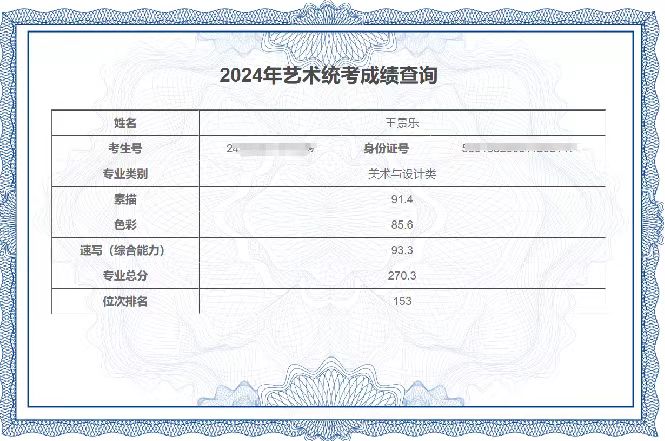
Task: Select the 考生号 label
Action: [125, 148]
